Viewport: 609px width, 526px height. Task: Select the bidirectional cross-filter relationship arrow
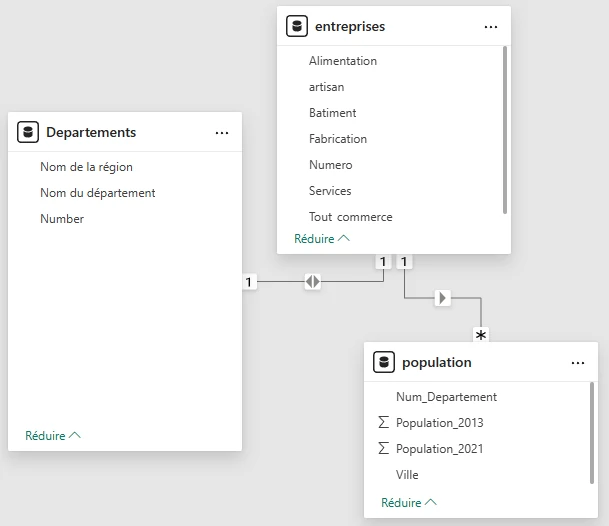313,282
